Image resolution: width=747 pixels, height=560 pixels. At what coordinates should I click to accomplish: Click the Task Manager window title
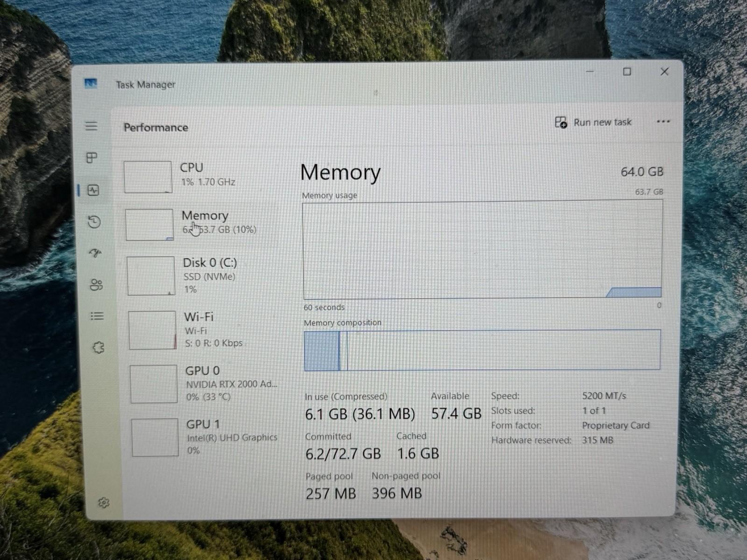pyautogui.click(x=146, y=84)
